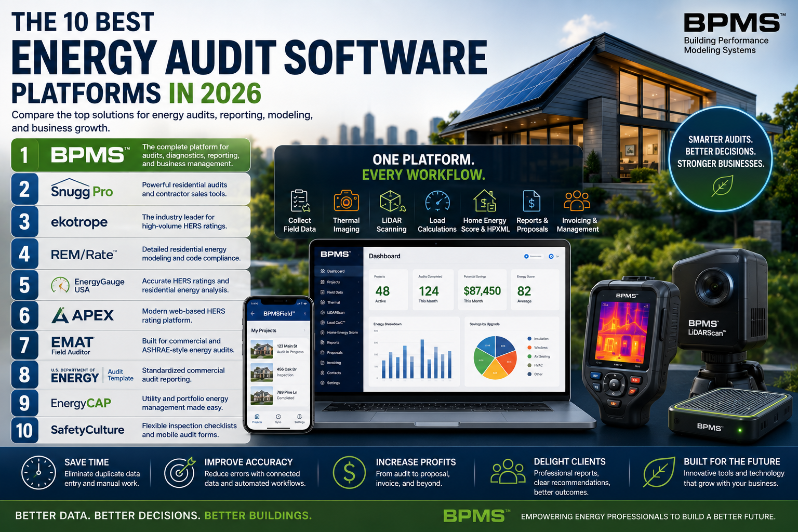Click the 124 audits completed value
Viewport: 798px width, 532px height.
429,291
